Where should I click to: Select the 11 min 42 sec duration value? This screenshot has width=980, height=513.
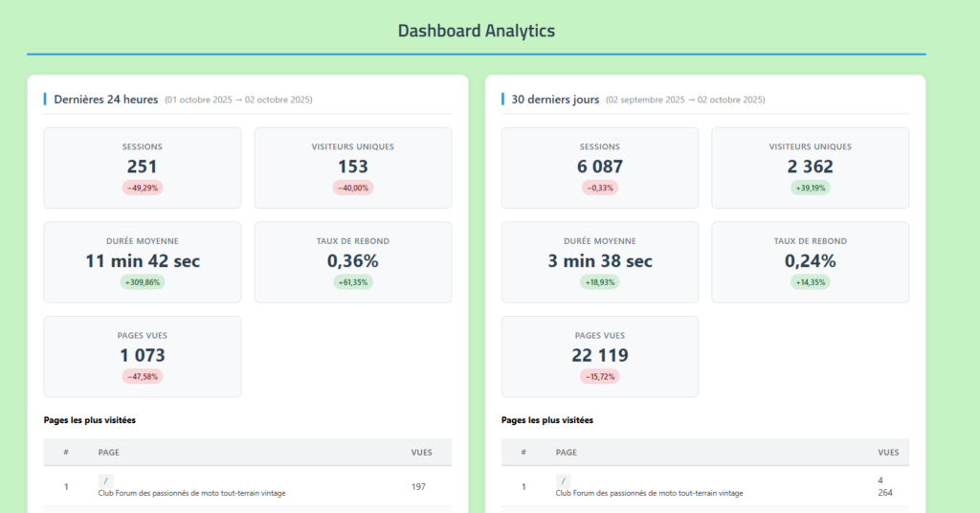(x=143, y=260)
